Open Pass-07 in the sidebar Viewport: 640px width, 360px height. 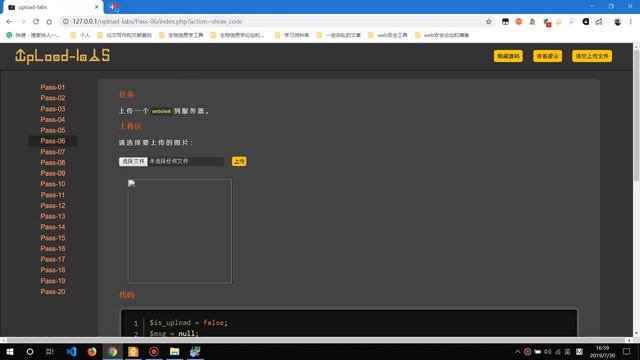pyautogui.click(x=53, y=151)
